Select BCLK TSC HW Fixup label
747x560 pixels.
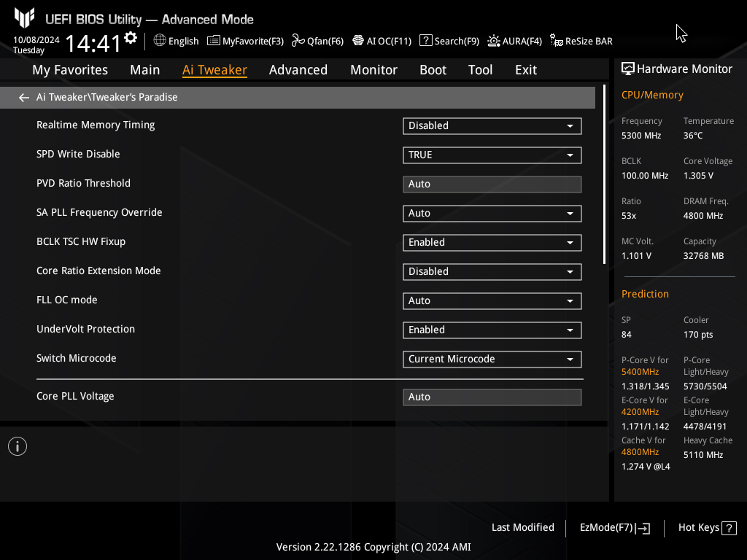click(81, 242)
